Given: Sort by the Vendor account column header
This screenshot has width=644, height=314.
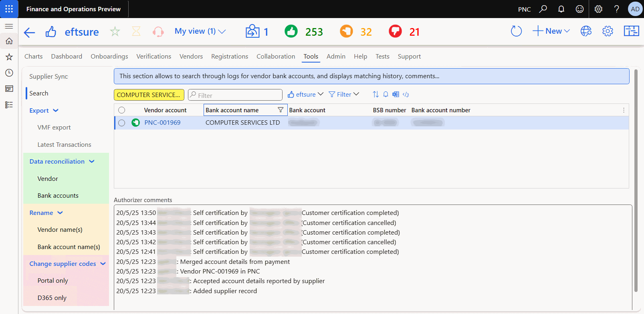Looking at the screenshot, I should click(165, 110).
